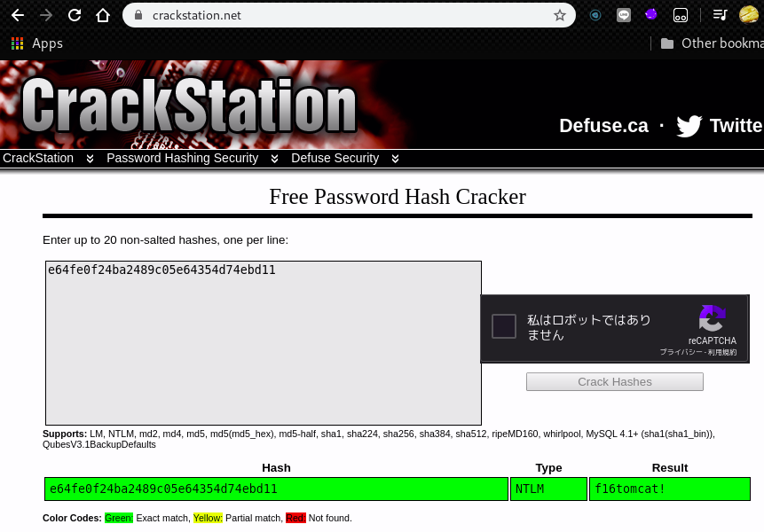Screen dimensions: 764x532
Task: Click the Free Password Hash Cracker heading
Action: [398, 197]
